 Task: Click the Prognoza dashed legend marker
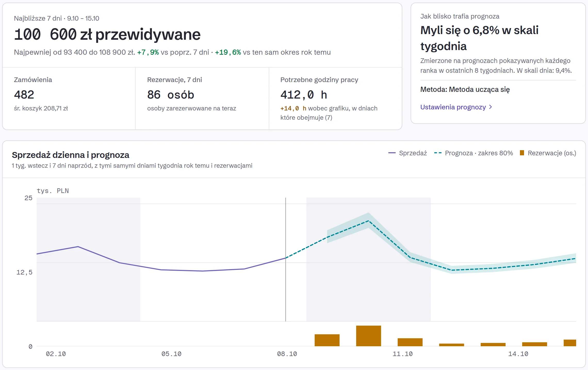tap(438, 153)
